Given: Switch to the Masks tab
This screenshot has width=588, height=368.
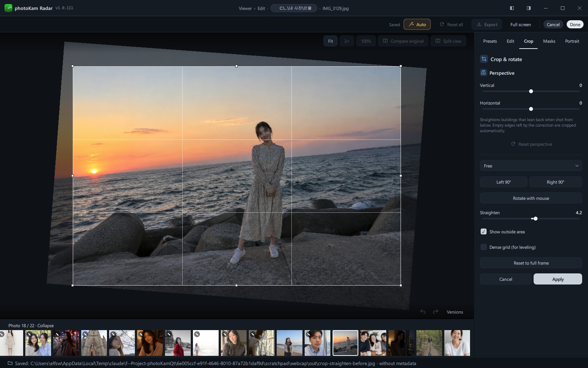Looking at the screenshot, I should click(549, 41).
